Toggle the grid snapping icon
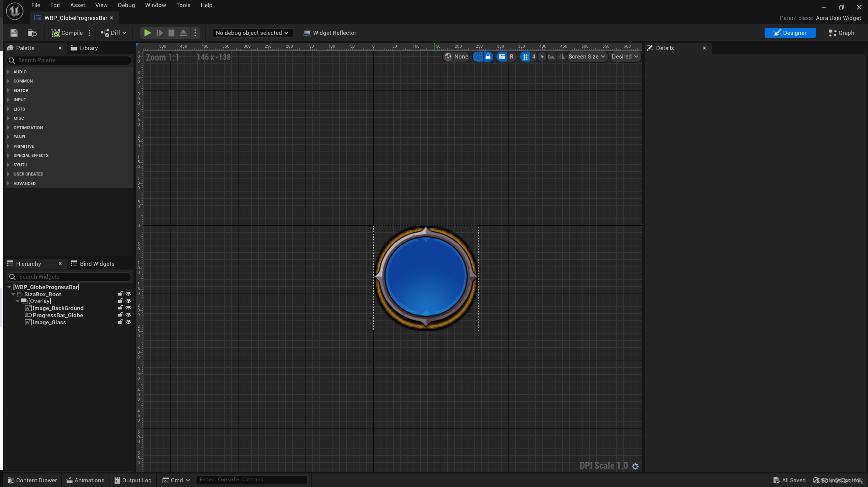This screenshot has height=487, width=868. [x=525, y=56]
